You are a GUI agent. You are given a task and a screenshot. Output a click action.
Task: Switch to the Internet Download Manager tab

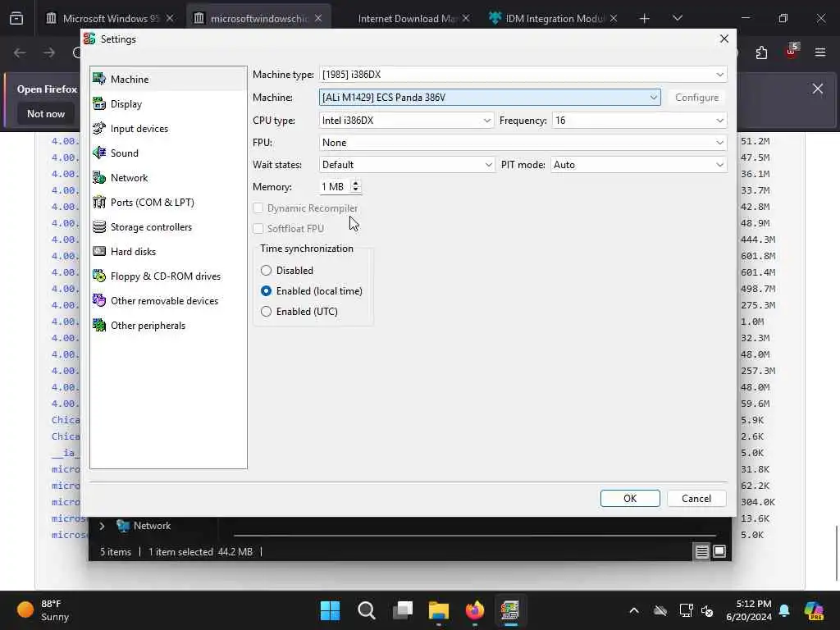(406, 18)
